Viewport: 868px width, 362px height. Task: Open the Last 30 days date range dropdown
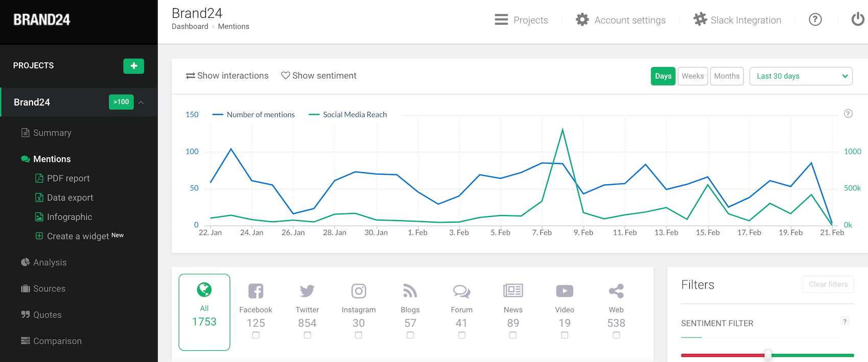(801, 76)
